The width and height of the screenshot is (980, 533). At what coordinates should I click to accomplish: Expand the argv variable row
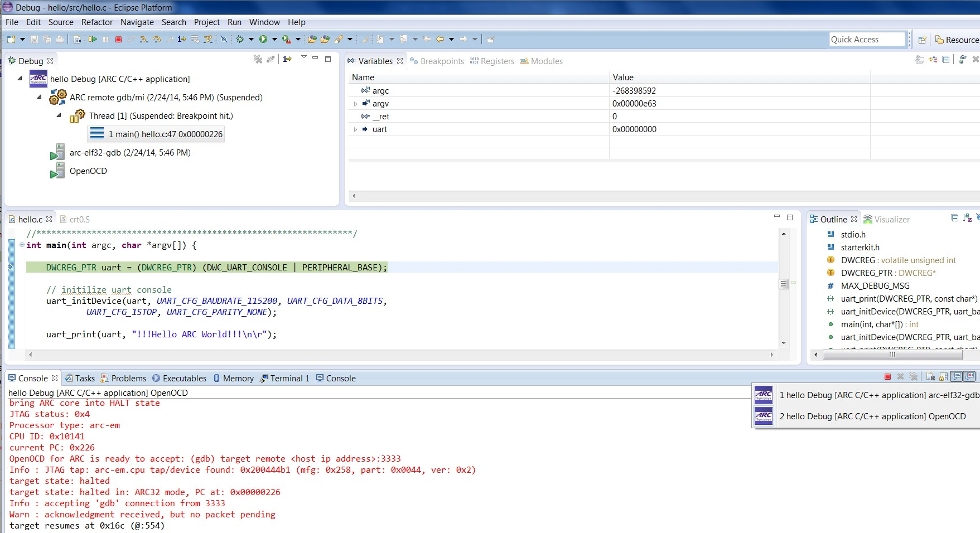355,104
